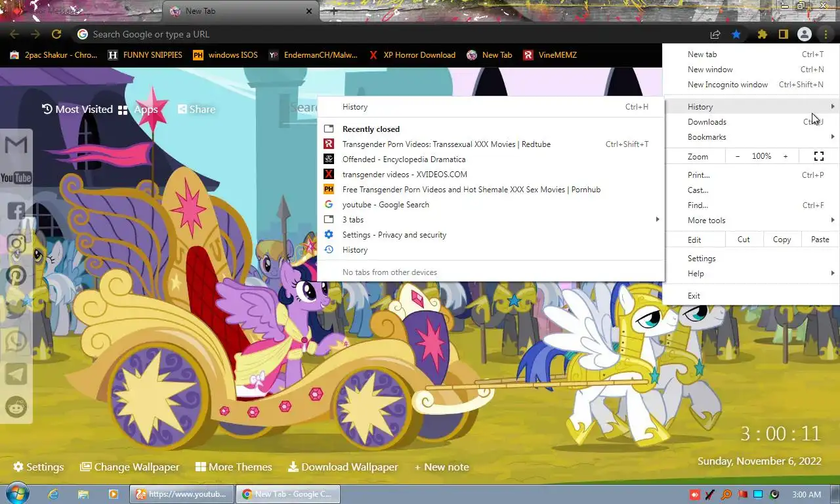Open Settings from the Chrome menu
This screenshot has width=840, height=504.
pyautogui.click(x=751, y=259)
